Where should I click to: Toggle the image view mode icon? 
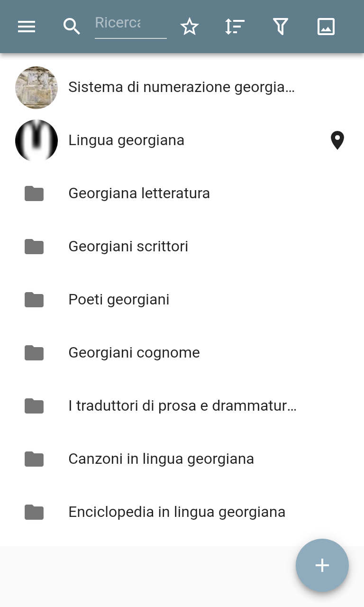coord(326,27)
